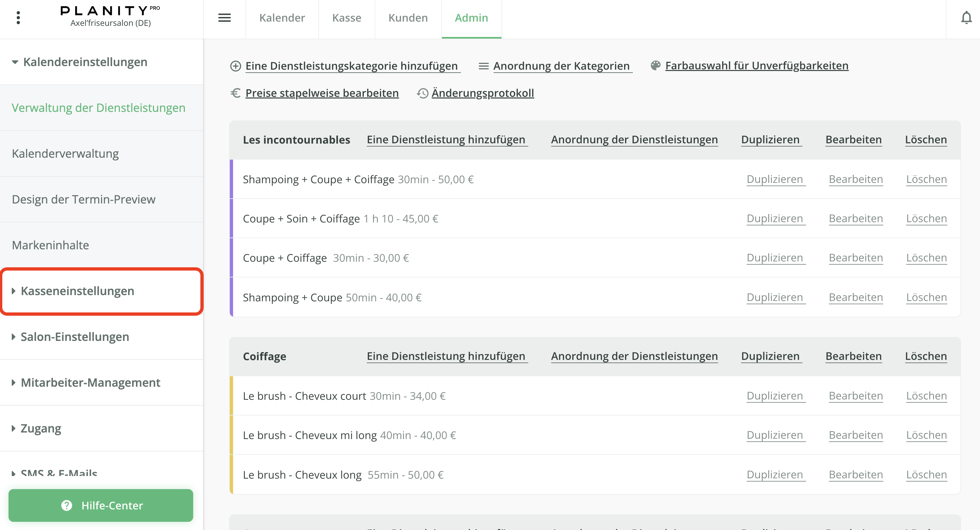Click the history clock icon by Änderungsprotokoll
Image resolution: width=980 pixels, height=530 pixels.
point(422,93)
